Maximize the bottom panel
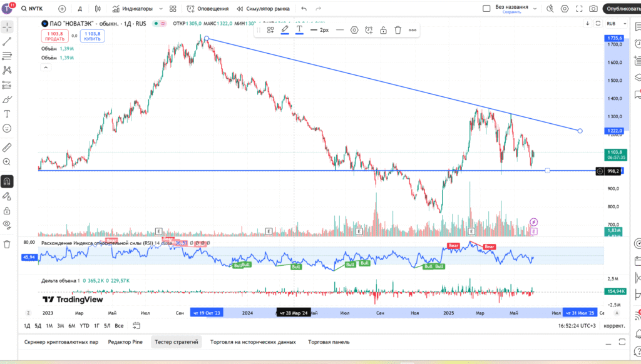Screen dimensions: 641x364 click(622, 342)
